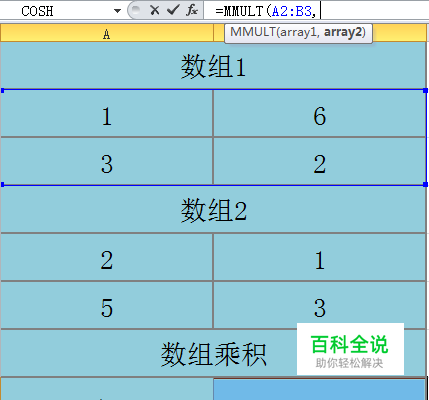Screen dimensions: 429x400
Task: Expand the Name Box function dropdown arrow
Action: point(117,11)
